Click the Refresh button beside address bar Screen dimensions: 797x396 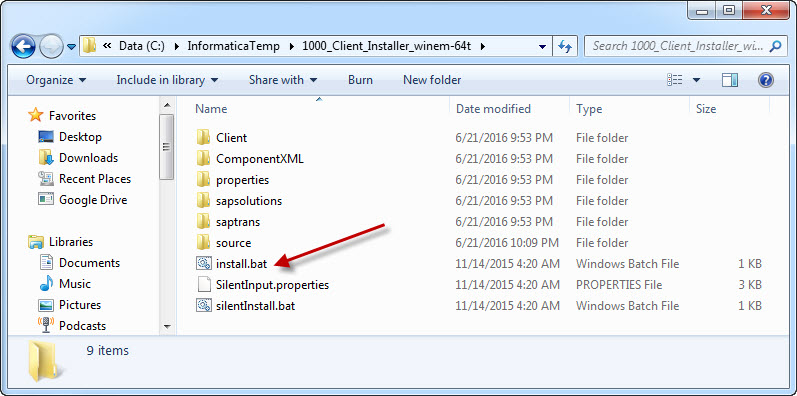point(565,46)
